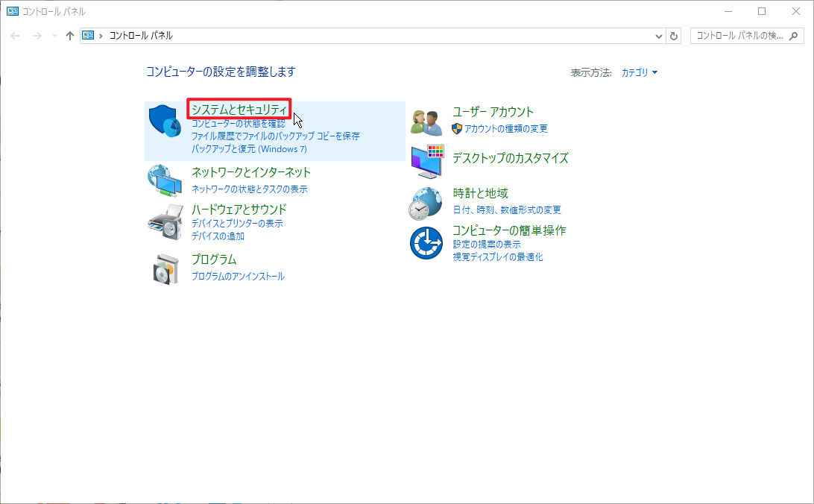Expand the address bar history dropdown
This screenshot has height=504, width=814.
(659, 36)
